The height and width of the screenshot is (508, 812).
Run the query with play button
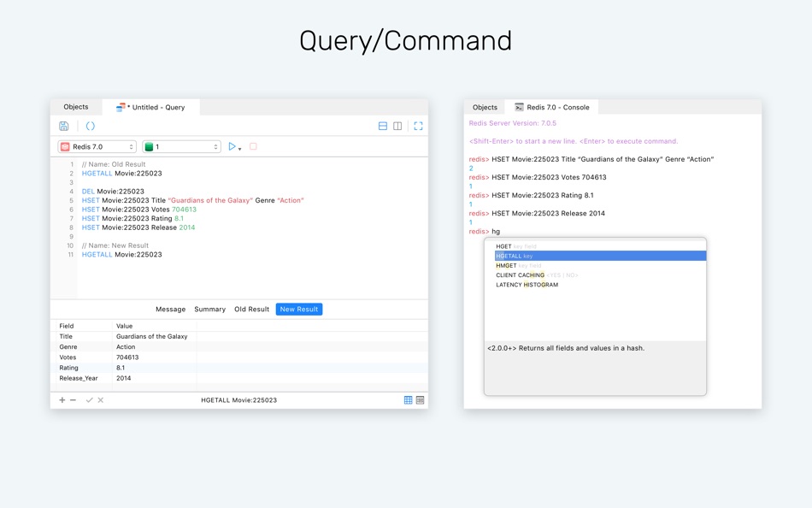click(x=232, y=147)
